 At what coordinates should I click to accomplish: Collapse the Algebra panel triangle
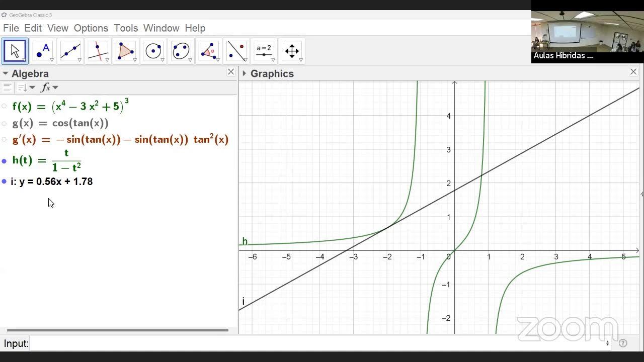point(6,74)
